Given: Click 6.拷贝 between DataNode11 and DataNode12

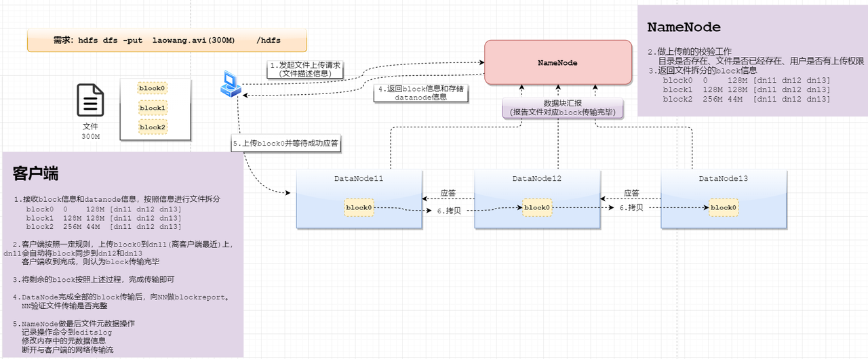Looking at the screenshot, I should pyautogui.click(x=449, y=211).
